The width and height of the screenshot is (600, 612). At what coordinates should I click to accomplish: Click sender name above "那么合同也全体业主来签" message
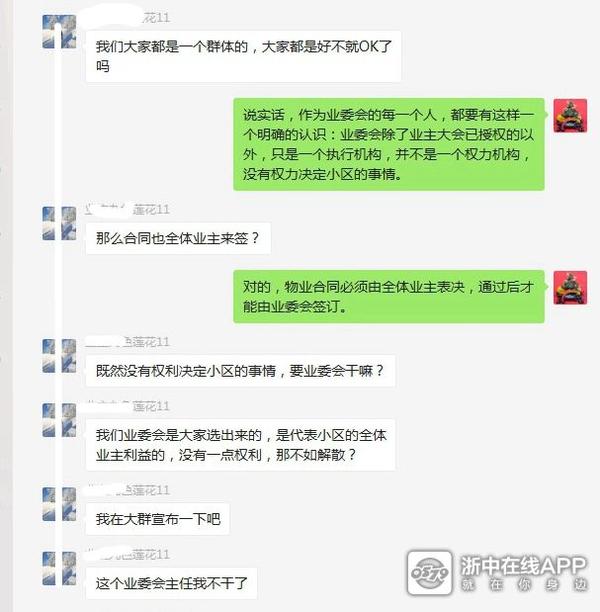pos(128,210)
